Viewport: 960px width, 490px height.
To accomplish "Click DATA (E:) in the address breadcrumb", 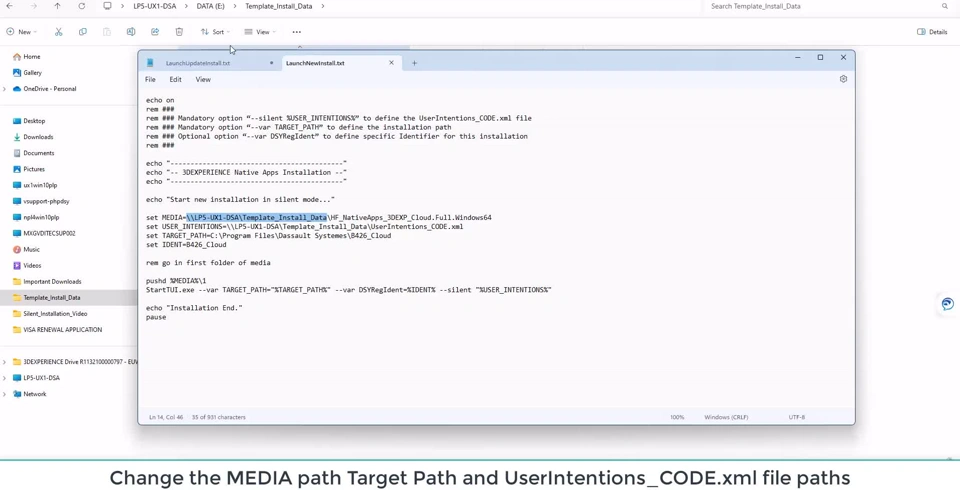I will point(211,6).
